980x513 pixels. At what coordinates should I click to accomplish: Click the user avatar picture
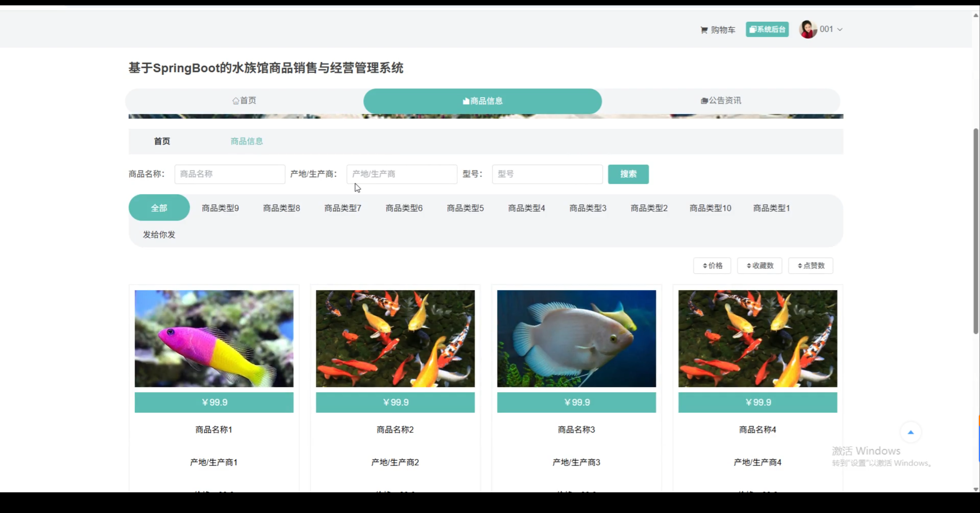(x=807, y=29)
